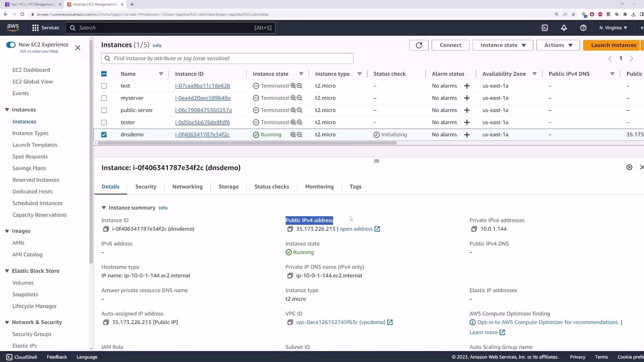Uncheck the dnsdemo instance checkbox
644x362 pixels.
click(x=104, y=135)
